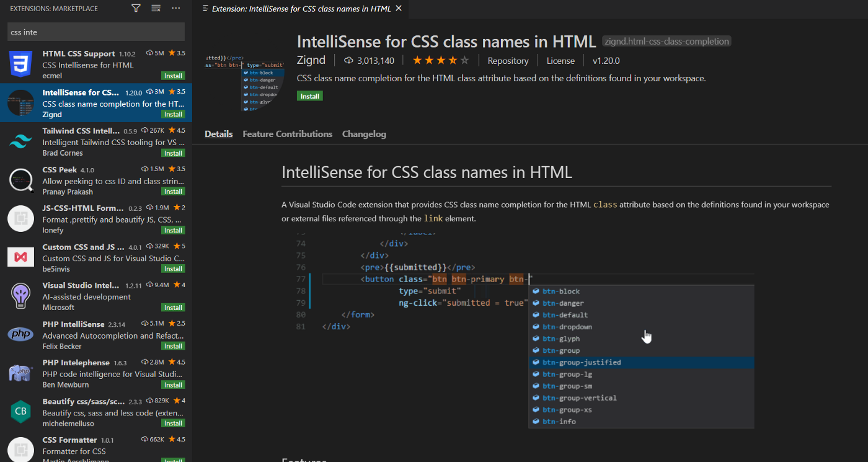The image size is (868, 462).
Task: Select the Beautify css/sass extension icon
Action: coord(20,412)
